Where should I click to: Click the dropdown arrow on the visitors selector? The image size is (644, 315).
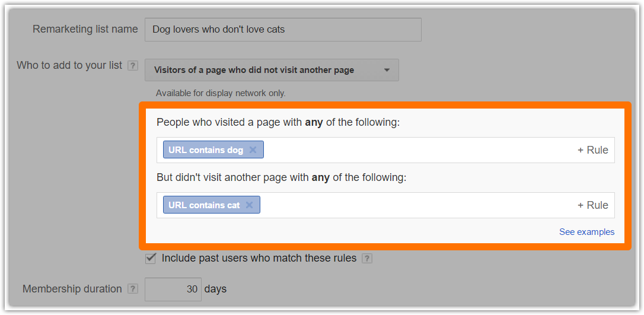[387, 70]
